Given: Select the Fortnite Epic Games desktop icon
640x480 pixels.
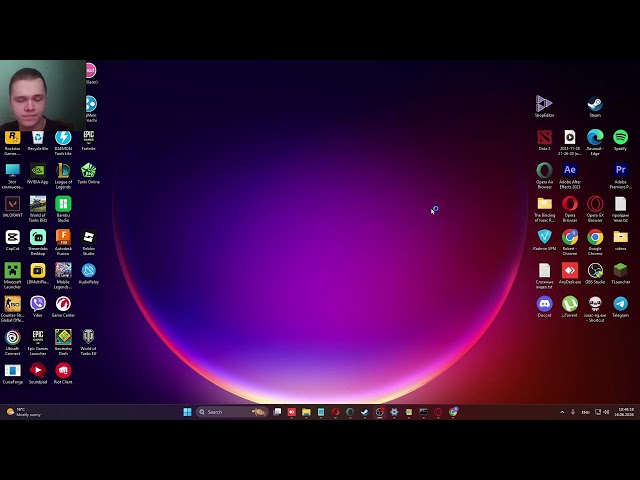Looking at the screenshot, I should [89, 141].
